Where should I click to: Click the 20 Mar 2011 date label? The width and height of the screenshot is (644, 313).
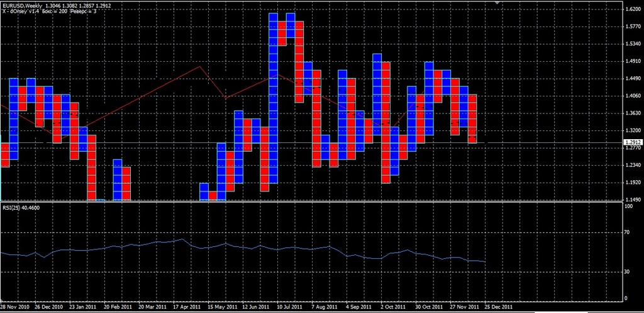tap(152, 307)
